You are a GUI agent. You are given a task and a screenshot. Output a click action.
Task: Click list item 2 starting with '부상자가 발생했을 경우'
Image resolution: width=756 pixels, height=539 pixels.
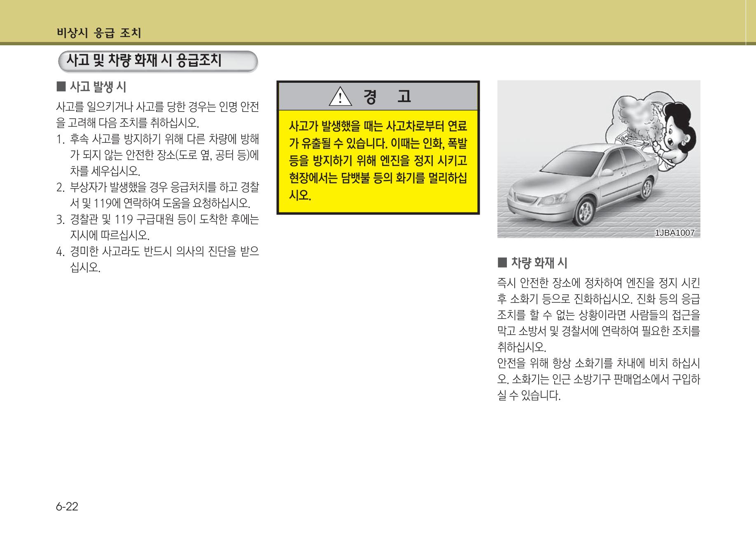(158, 195)
